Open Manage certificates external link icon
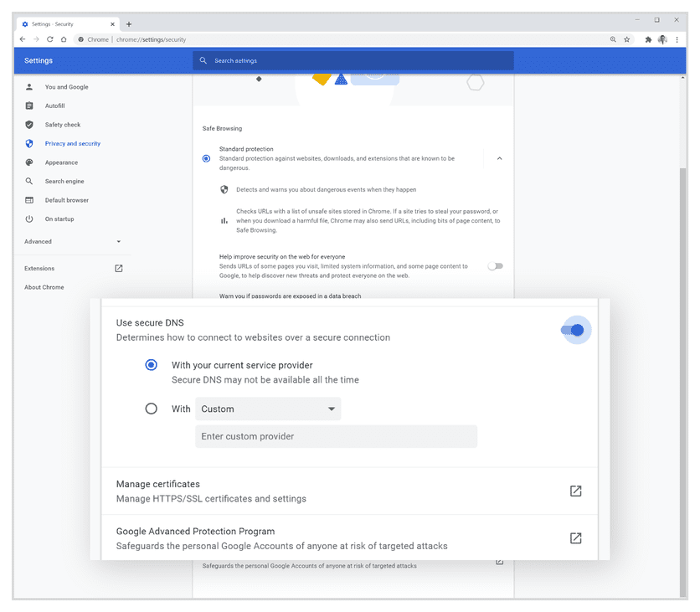The width and height of the screenshot is (700, 612). click(x=575, y=491)
